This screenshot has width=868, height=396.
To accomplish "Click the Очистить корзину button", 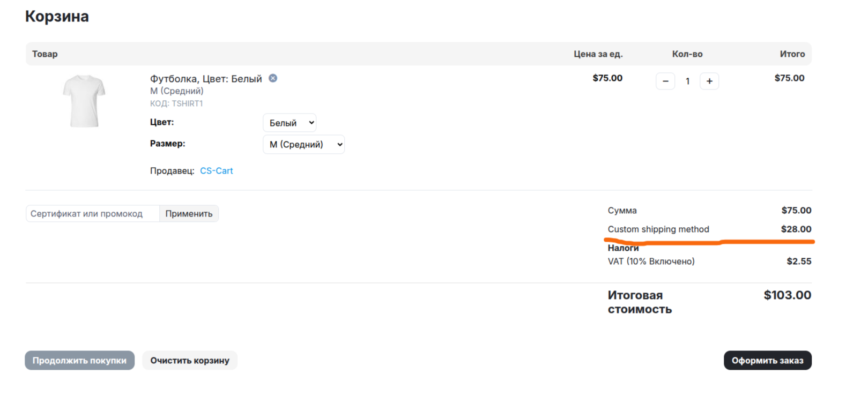I will pos(190,360).
